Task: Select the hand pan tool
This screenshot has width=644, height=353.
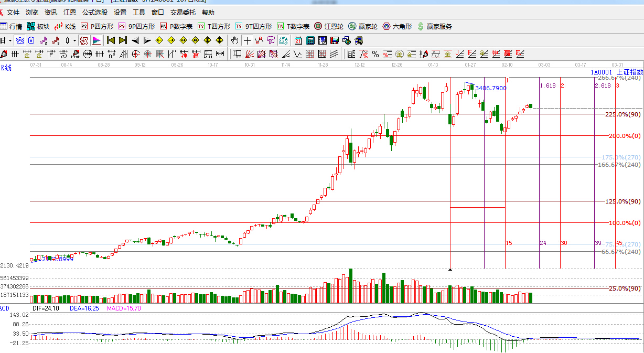Action: (235, 40)
